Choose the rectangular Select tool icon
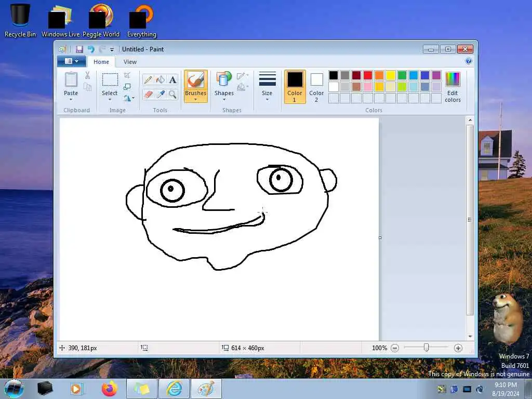 tap(110, 80)
